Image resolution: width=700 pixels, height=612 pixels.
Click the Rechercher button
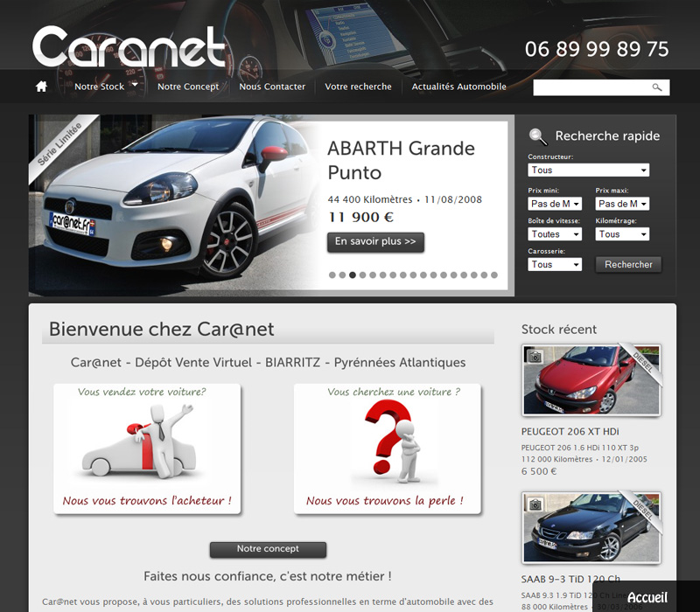coord(628,265)
